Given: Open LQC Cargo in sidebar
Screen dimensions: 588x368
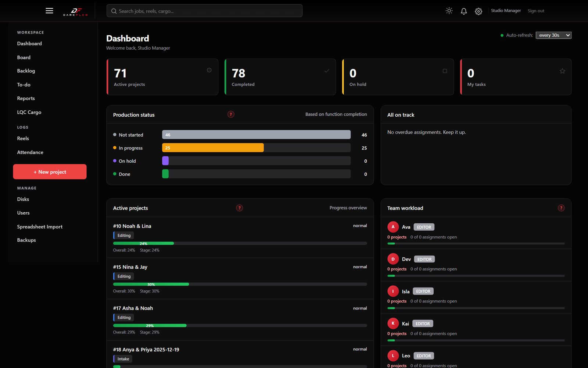Looking at the screenshot, I should pos(29,112).
